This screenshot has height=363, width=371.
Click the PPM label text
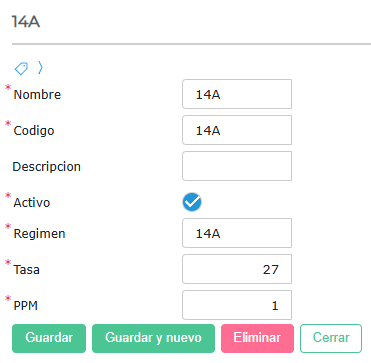click(26, 306)
